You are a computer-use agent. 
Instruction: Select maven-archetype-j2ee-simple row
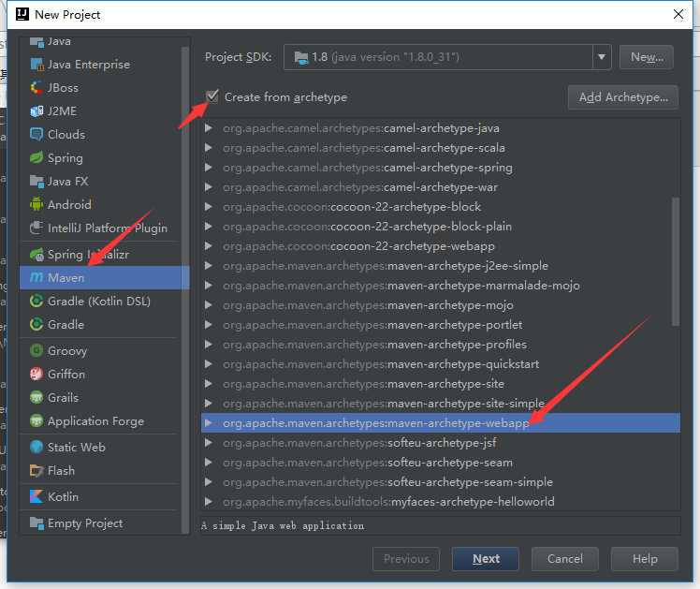click(441, 266)
